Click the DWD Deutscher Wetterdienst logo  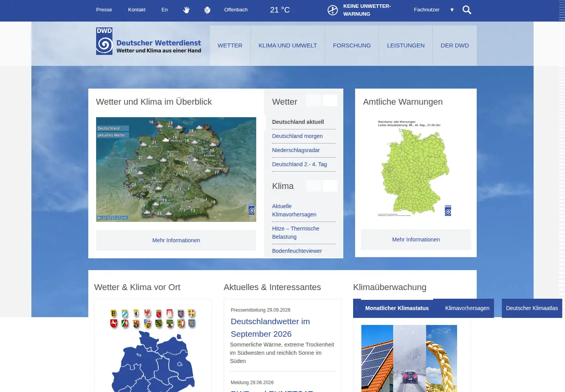148,41
